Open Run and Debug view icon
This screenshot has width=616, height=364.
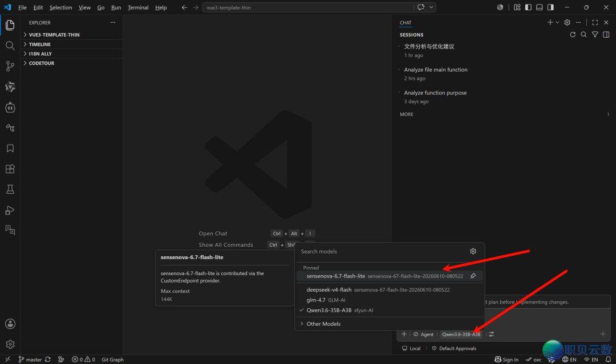[x=10, y=210]
